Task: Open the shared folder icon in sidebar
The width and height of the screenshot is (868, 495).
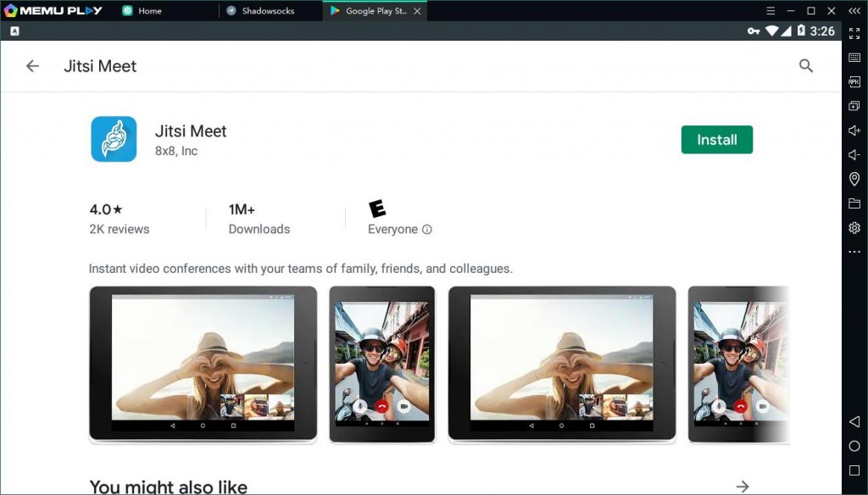Action: point(854,203)
